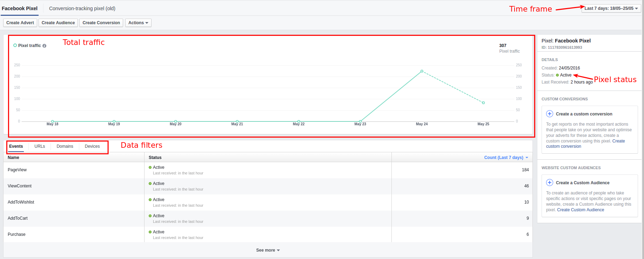The height and width of the screenshot is (259, 644).
Task: Open the Last 7 days time frame dropdown
Action: pos(611,8)
